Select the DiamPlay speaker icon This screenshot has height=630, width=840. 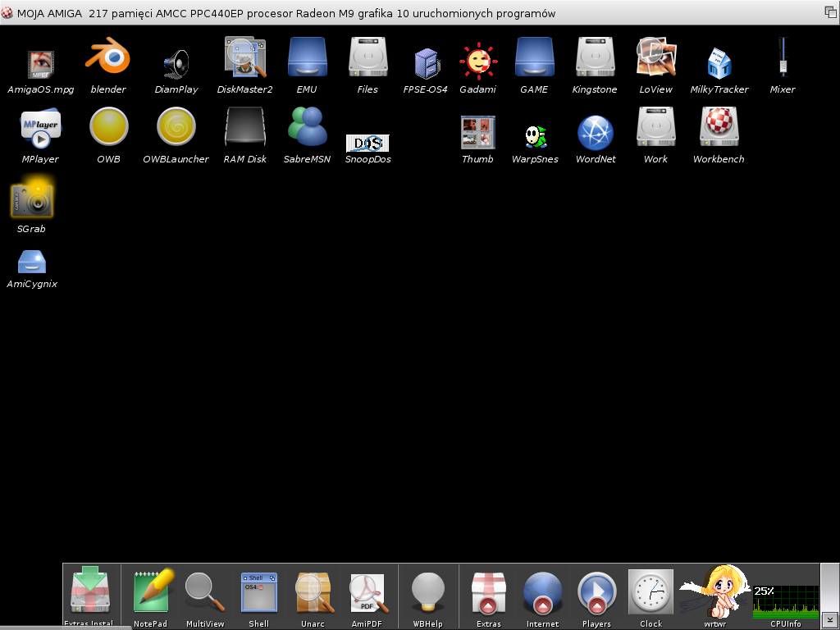click(x=176, y=64)
